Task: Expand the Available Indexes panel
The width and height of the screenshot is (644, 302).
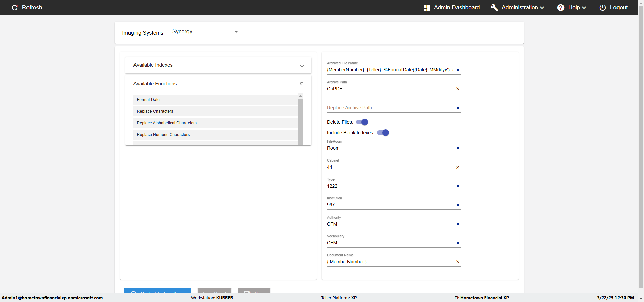Action: point(302,66)
